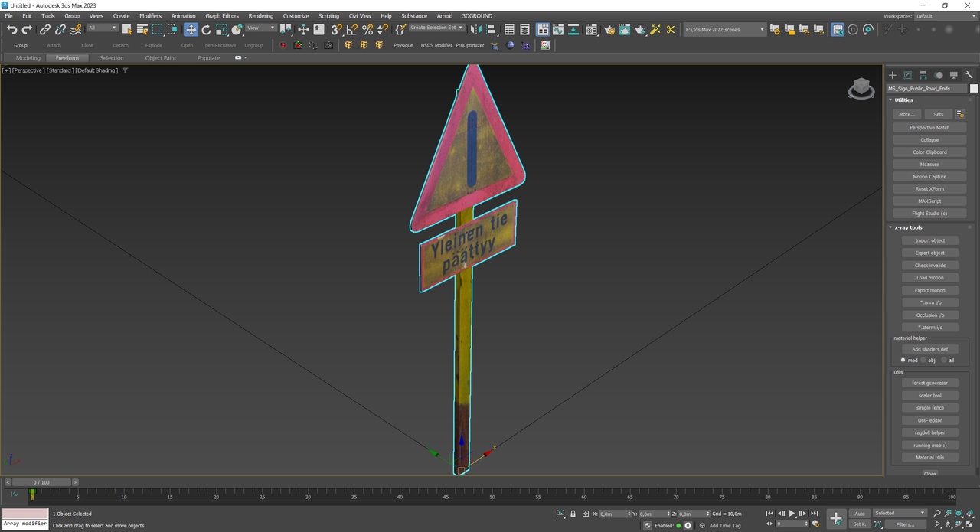Open the Render Setup teapot icon
Viewport: 980px width, 532px height.
point(609,30)
